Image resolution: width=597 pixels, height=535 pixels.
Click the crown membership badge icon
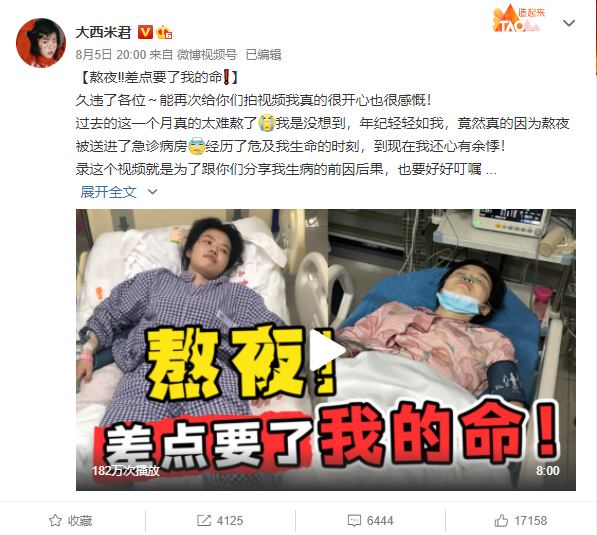(x=164, y=32)
